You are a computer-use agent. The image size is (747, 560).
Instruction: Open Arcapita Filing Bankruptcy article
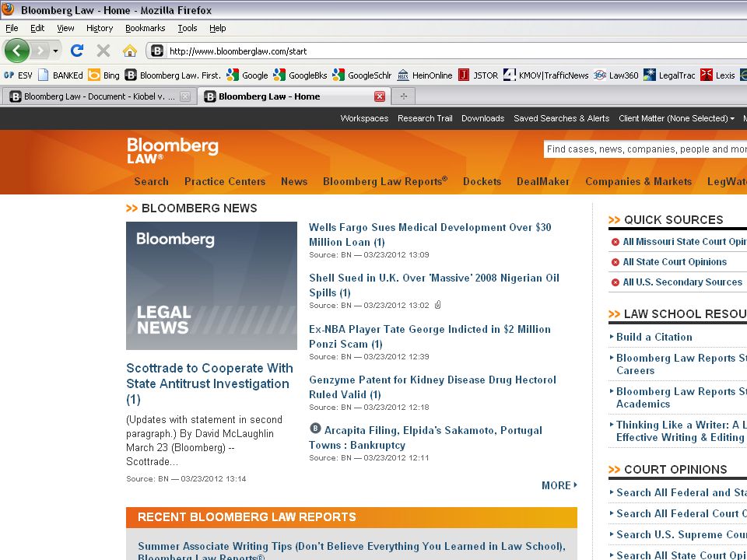click(426, 437)
